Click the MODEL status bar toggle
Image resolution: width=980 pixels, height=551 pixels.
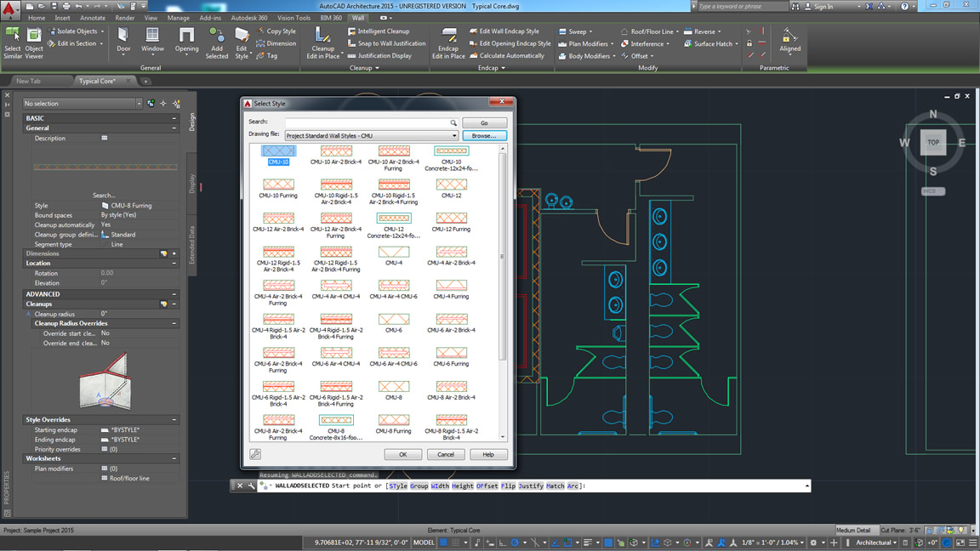click(x=424, y=542)
